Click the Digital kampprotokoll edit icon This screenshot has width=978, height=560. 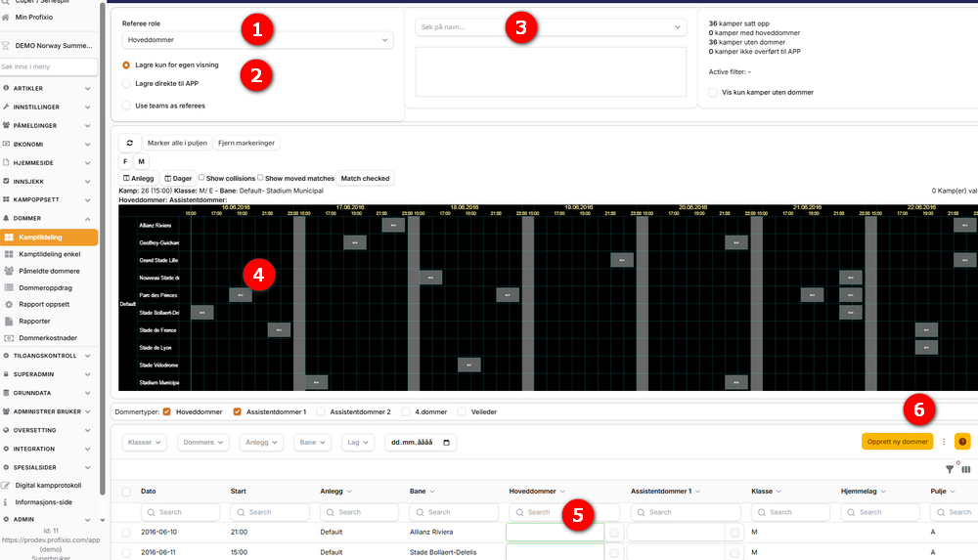[x=6, y=485]
